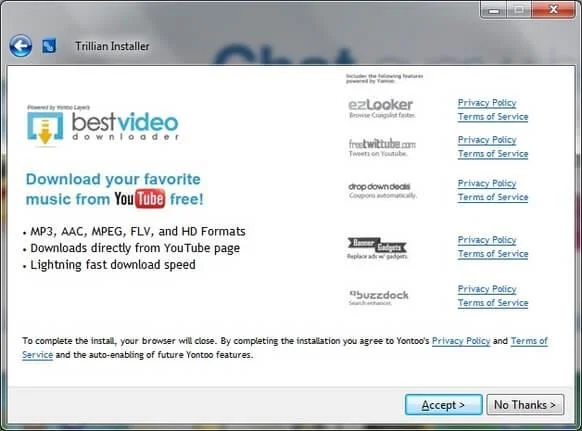The height and width of the screenshot is (431, 582).
Task: Click the Best Video Downloader logo
Action: click(103, 126)
